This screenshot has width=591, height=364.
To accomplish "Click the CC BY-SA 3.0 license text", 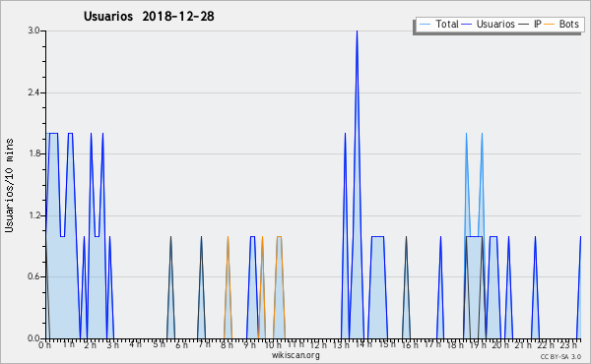I will tap(560, 356).
